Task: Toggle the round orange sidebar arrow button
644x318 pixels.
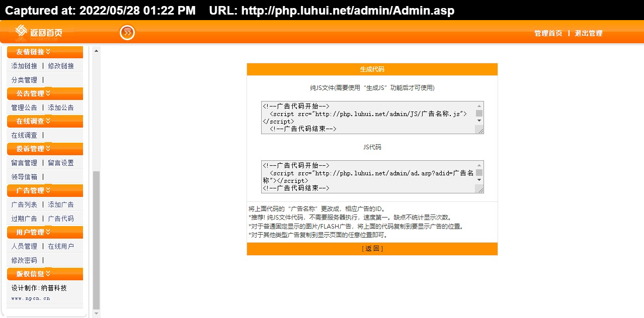Action: 127,33
